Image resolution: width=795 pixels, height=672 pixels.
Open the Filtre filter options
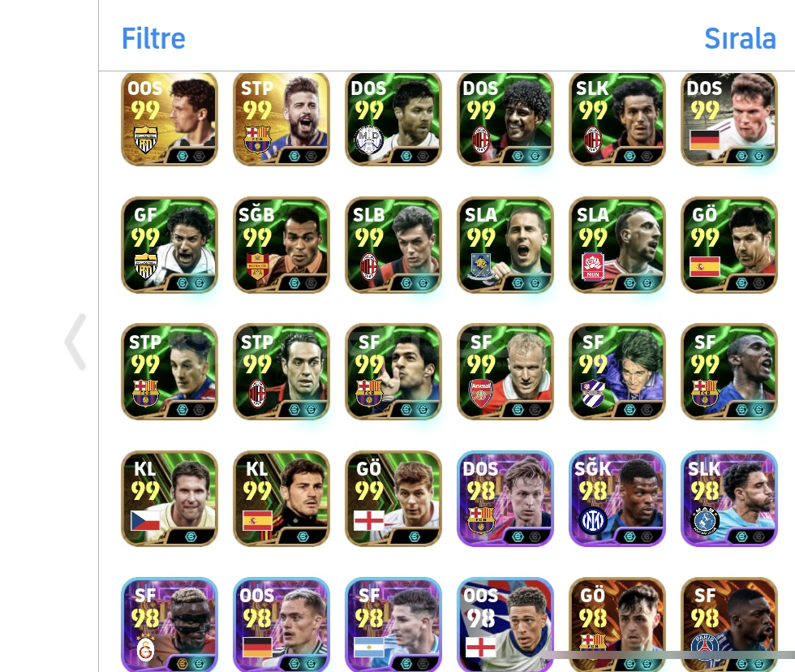coord(153,38)
